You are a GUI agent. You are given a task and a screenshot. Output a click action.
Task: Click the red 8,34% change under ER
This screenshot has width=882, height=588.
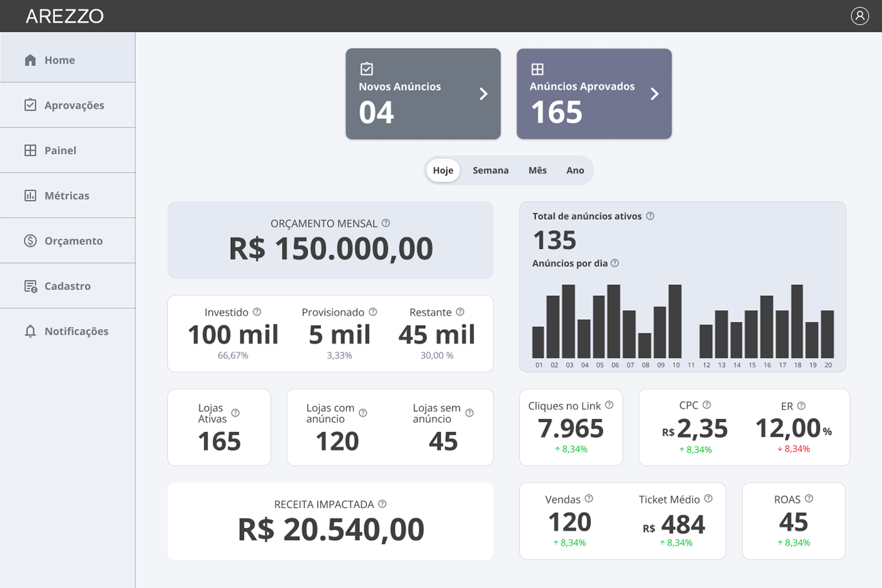click(x=794, y=449)
